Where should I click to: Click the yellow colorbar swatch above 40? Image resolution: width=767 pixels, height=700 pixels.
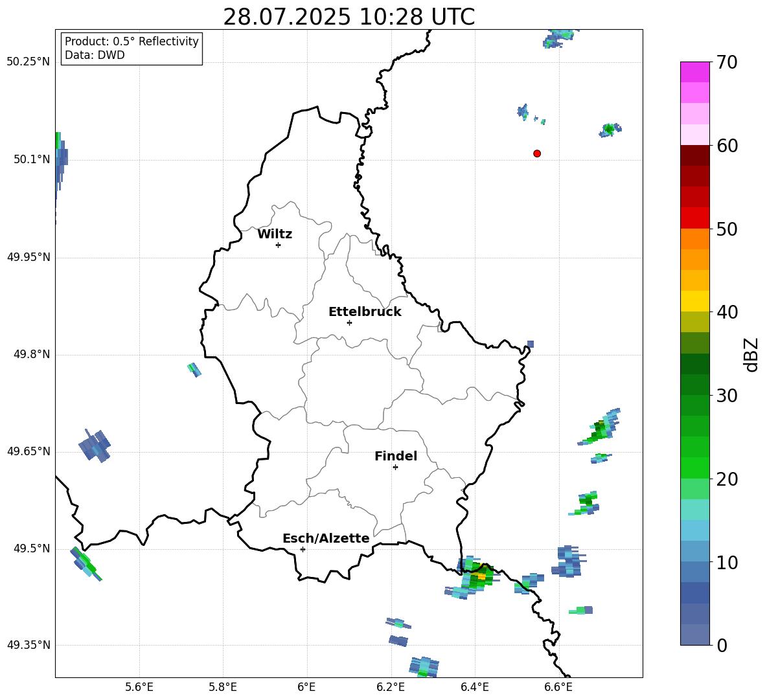(695, 301)
